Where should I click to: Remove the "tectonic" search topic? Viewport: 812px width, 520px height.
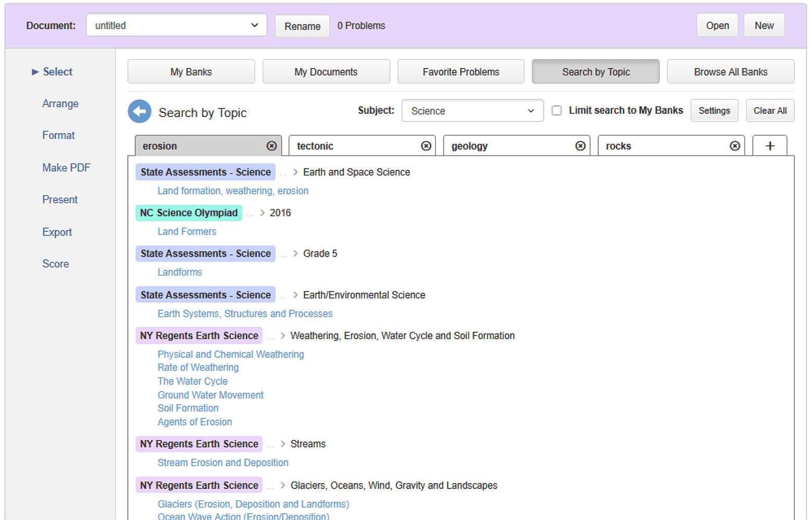point(426,146)
